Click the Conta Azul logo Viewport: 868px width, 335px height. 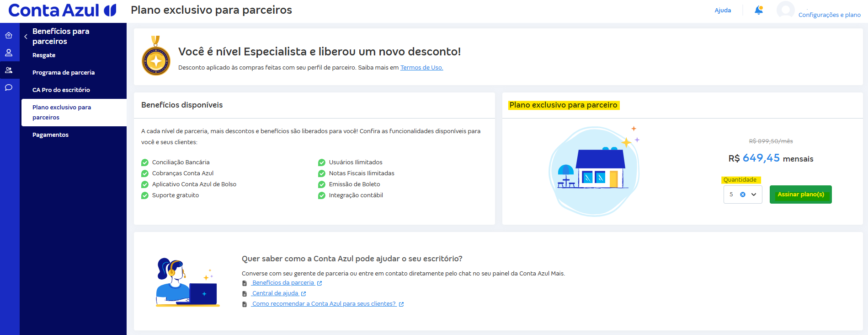tap(62, 10)
